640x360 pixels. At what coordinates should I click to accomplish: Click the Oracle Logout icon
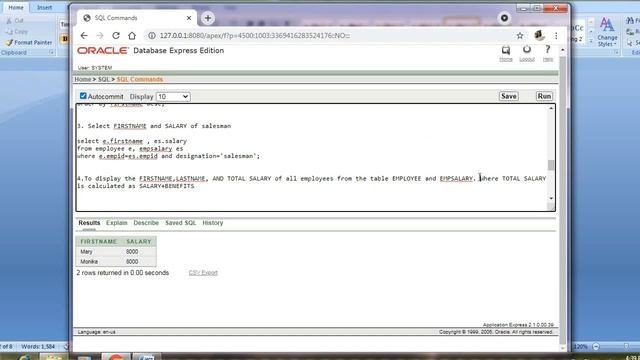(x=527, y=53)
